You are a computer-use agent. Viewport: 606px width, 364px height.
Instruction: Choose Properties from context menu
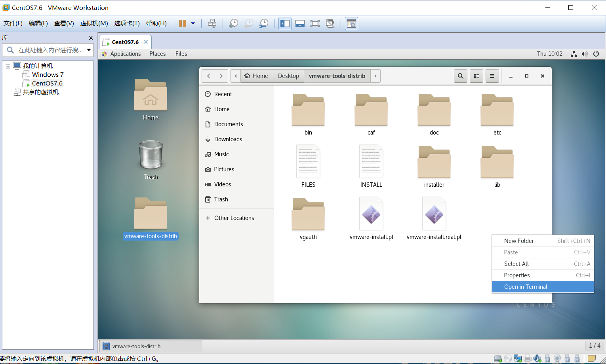click(543, 275)
